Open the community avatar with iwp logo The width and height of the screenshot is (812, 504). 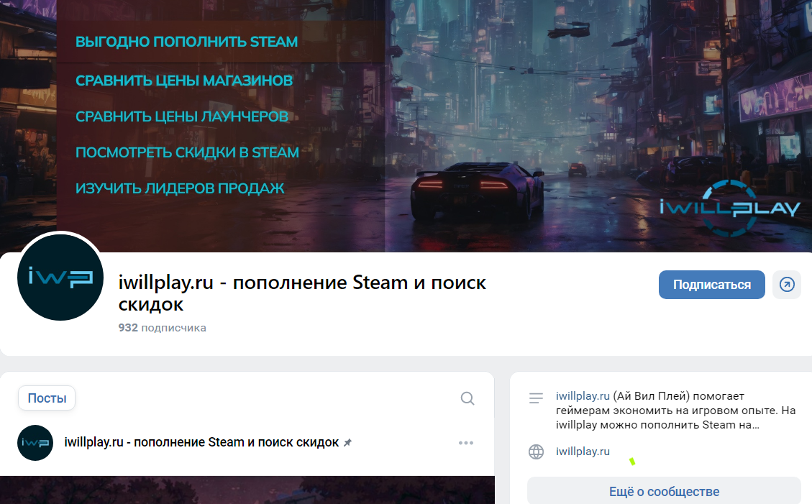60,278
